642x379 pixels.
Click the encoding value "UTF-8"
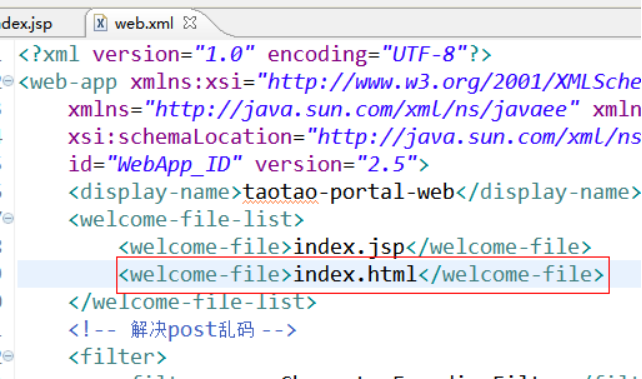[424, 54]
